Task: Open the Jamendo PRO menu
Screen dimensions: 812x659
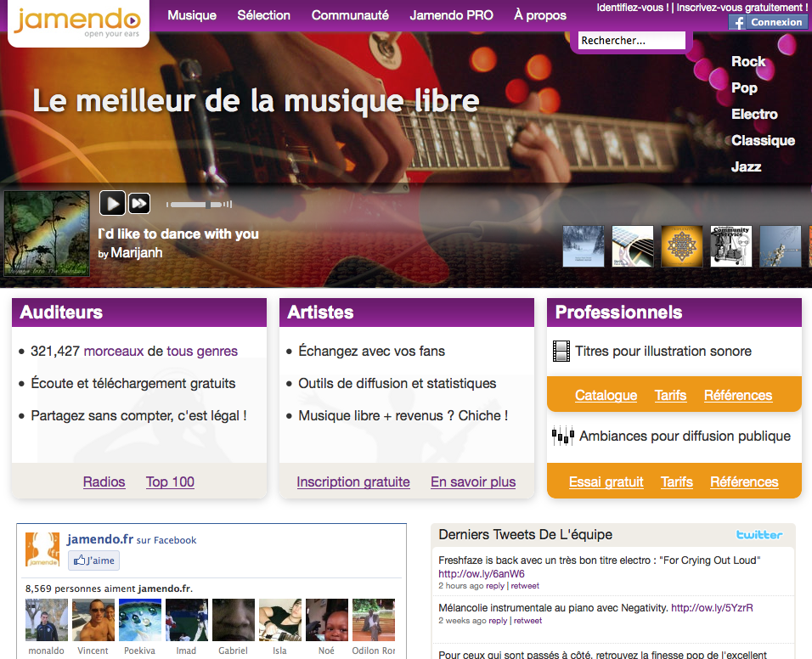Action: pos(451,15)
